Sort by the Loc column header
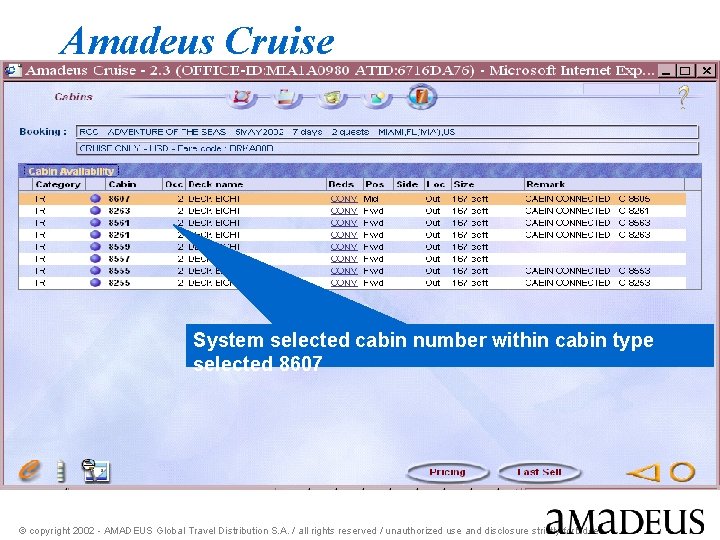Screen dimensions: 720x540 coord(437,184)
